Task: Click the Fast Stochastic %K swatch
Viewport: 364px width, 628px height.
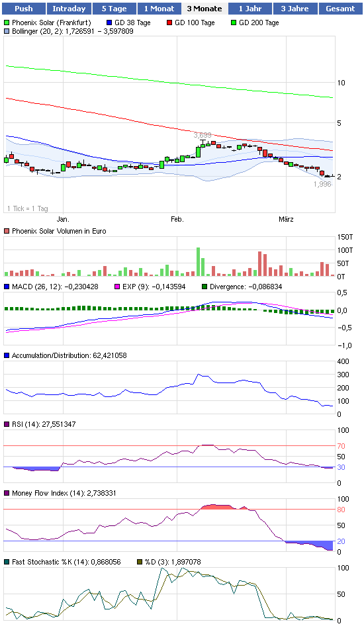Action: (x=7, y=562)
